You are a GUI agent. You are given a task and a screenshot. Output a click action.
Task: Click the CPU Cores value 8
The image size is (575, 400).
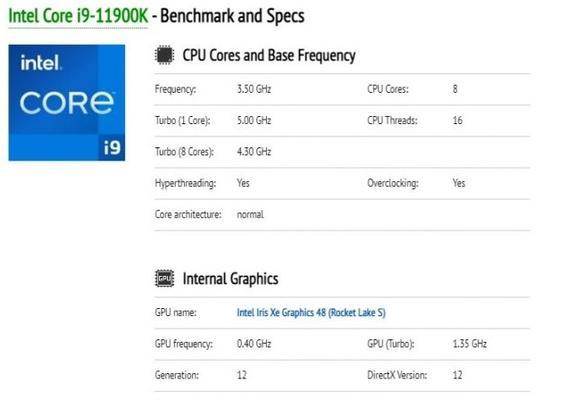coord(455,89)
